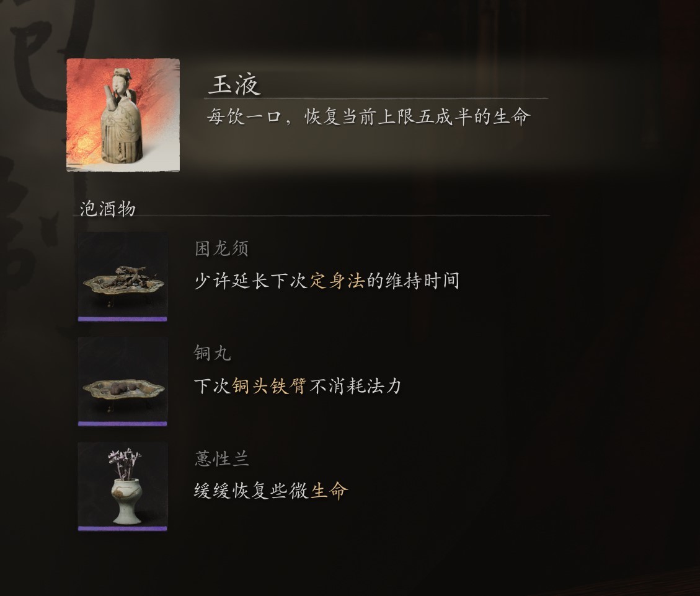
Task: Open the highlighted 定身法 keyword
Action: (337, 281)
